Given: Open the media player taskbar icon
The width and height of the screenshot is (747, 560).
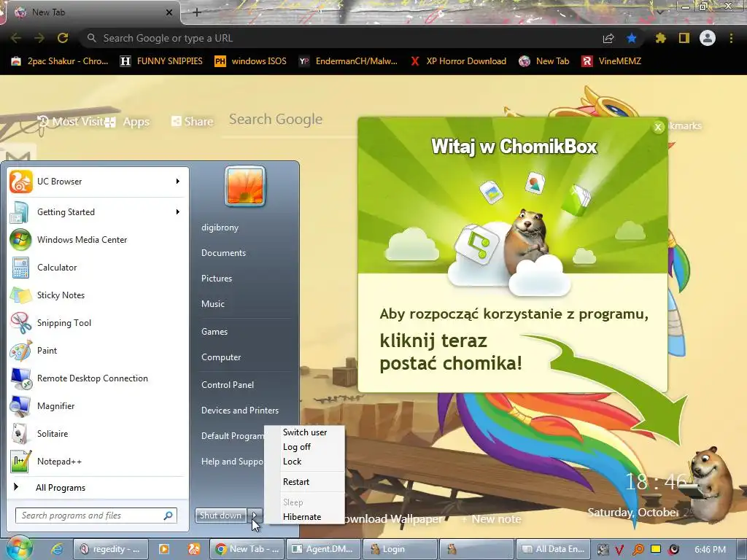Looking at the screenshot, I should (164, 549).
